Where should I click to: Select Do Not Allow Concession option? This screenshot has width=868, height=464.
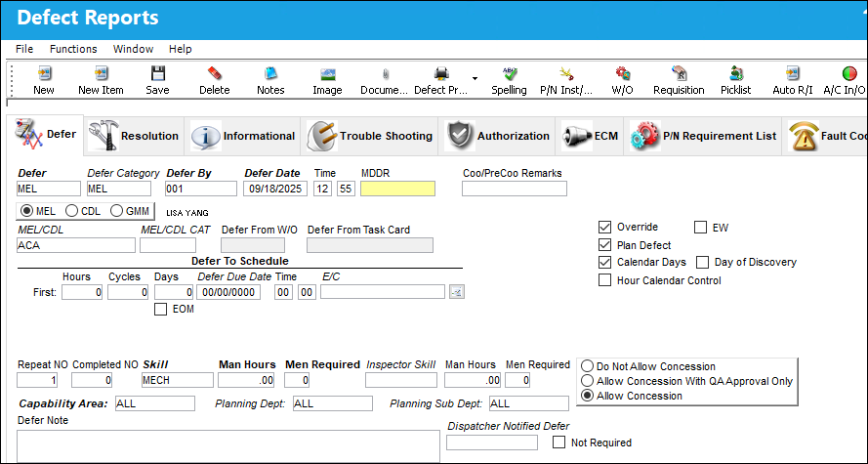click(588, 366)
